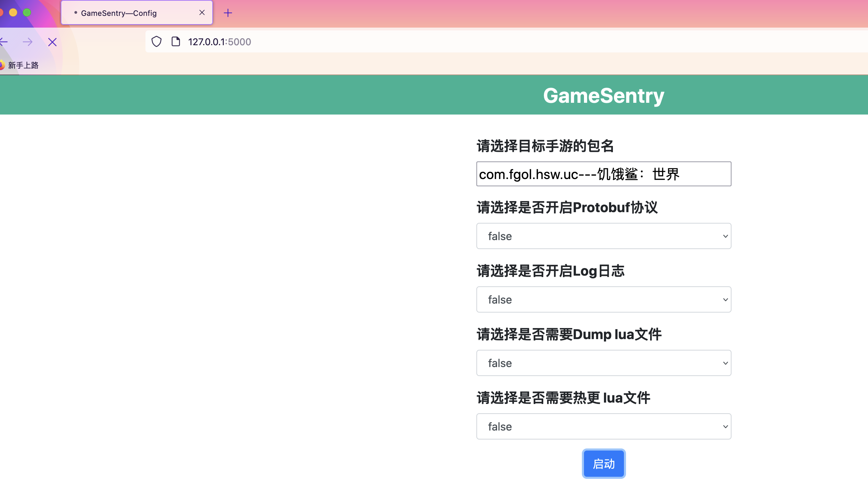868x494 pixels.
Task: Open the 热更 lua文件 dropdown
Action: point(603,426)
